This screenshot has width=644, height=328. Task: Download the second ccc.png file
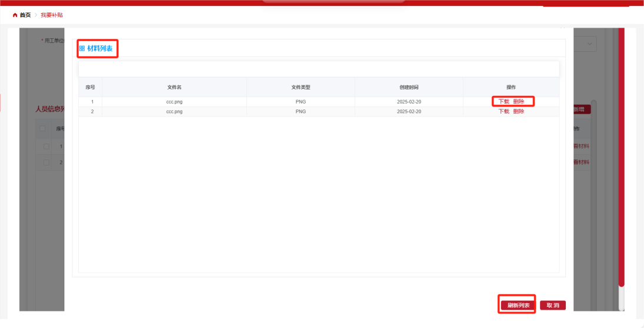click(503, 111)
